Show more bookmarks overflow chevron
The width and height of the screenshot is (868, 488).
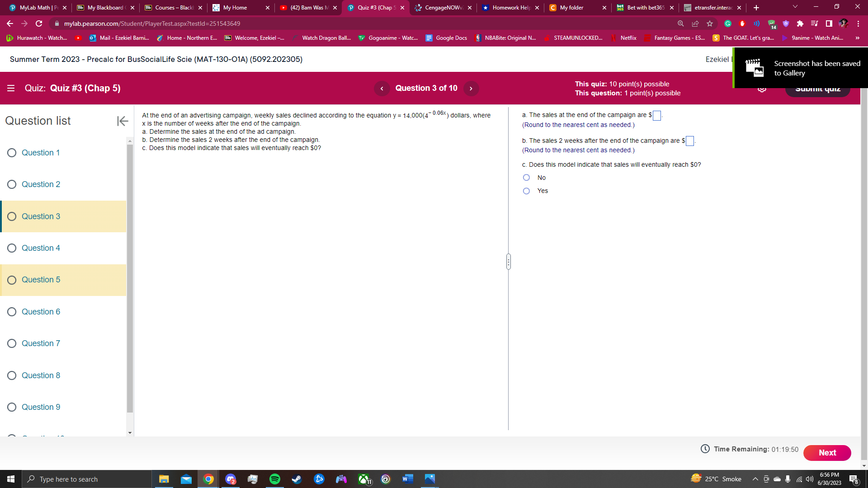(x=857, y=38)
